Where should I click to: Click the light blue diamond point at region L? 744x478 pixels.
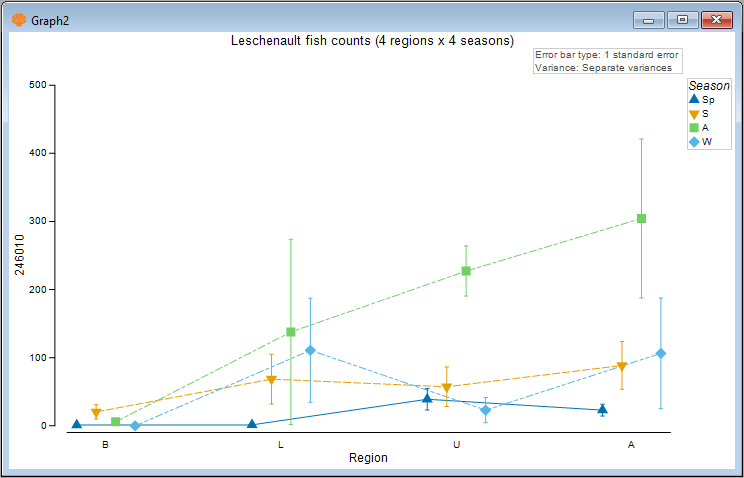pyautogui.click(x=310, y=350)
